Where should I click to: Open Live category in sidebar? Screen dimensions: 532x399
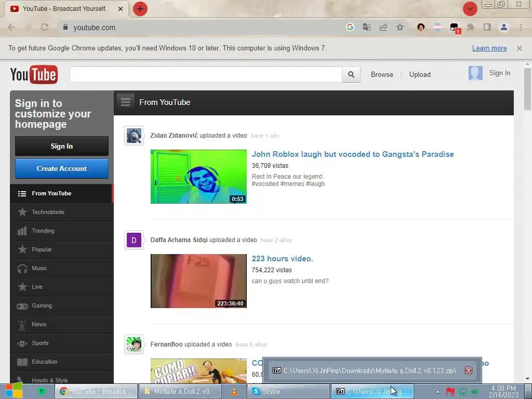pos(61,287)
